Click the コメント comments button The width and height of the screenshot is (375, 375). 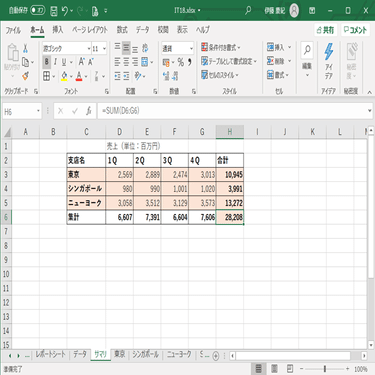pyautogui.click(x=355, y=30)
